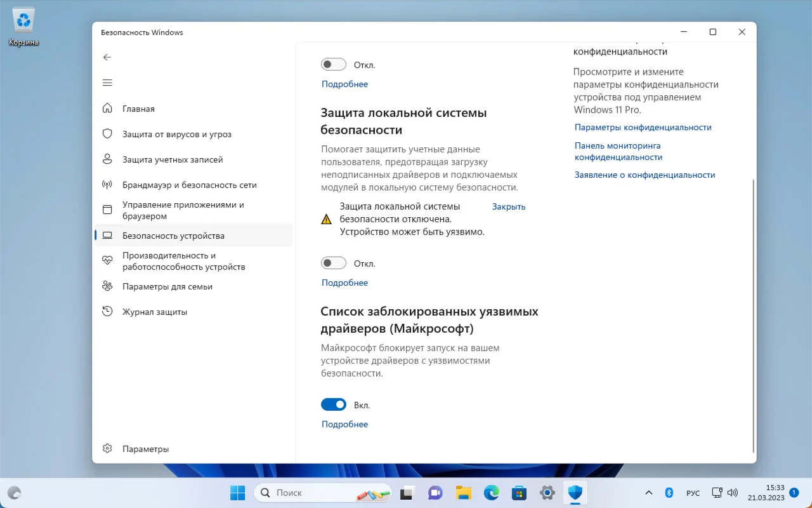Image resolution: width=812 pixels, height=508 pixels.
Task: Open File Explorer from the taskbar
Action: (463, 493)
